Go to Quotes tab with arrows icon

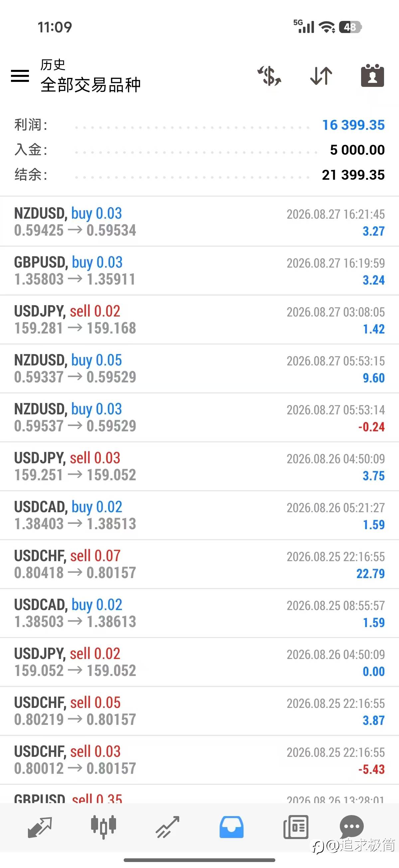(x=40, y=827)
